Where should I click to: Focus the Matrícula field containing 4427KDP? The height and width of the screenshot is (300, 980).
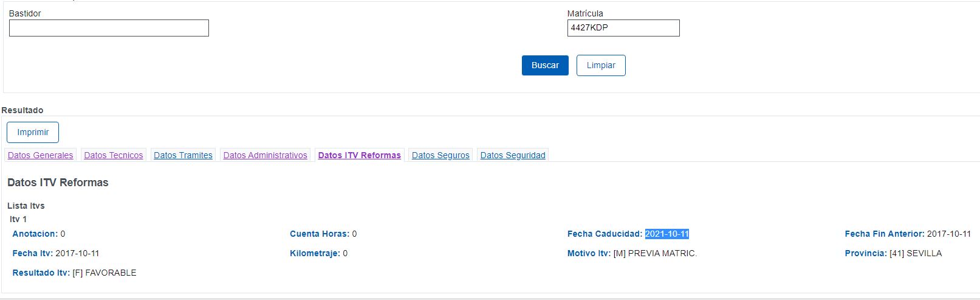tap(623, 28)
